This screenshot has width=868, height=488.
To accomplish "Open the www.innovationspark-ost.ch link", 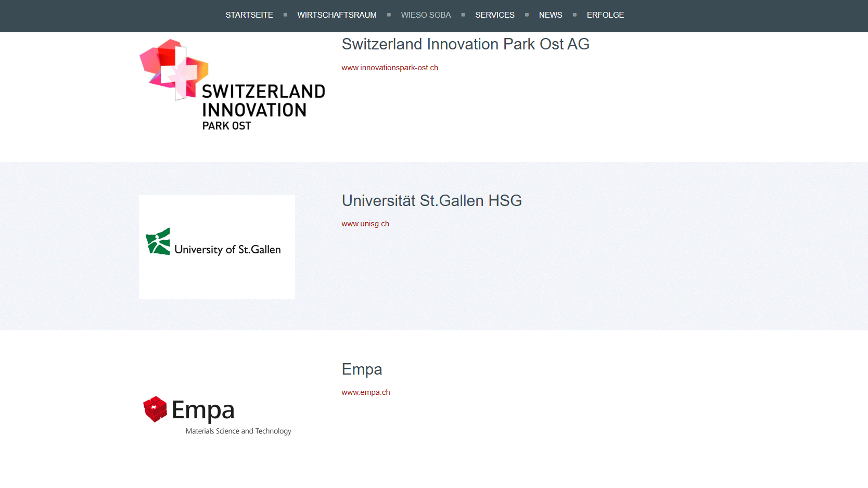I will [390, 68].
